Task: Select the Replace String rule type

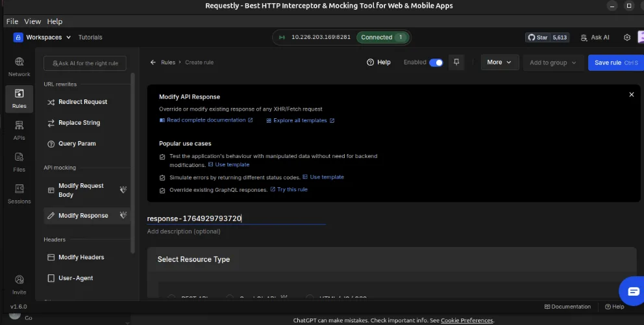Action: tap(87, 123)
